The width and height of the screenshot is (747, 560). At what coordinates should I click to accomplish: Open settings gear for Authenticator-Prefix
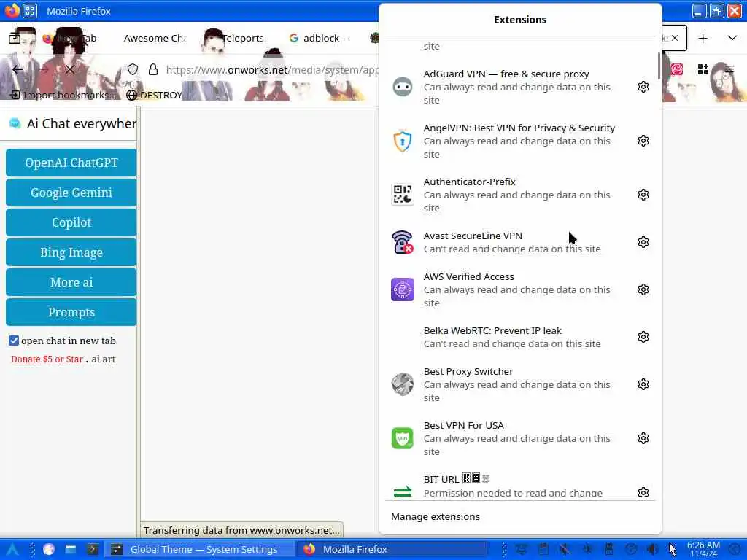[x=643, y=194]
